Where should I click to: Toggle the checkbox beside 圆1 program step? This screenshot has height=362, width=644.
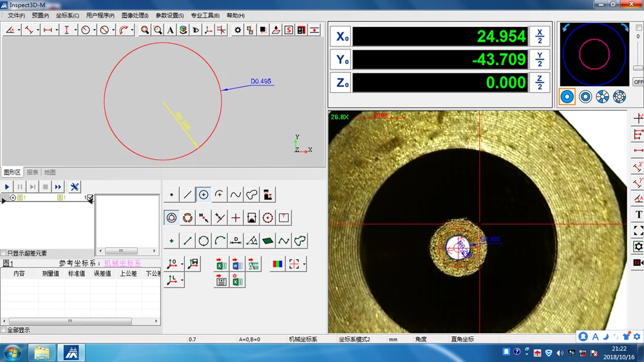click(x=90, y=198)
